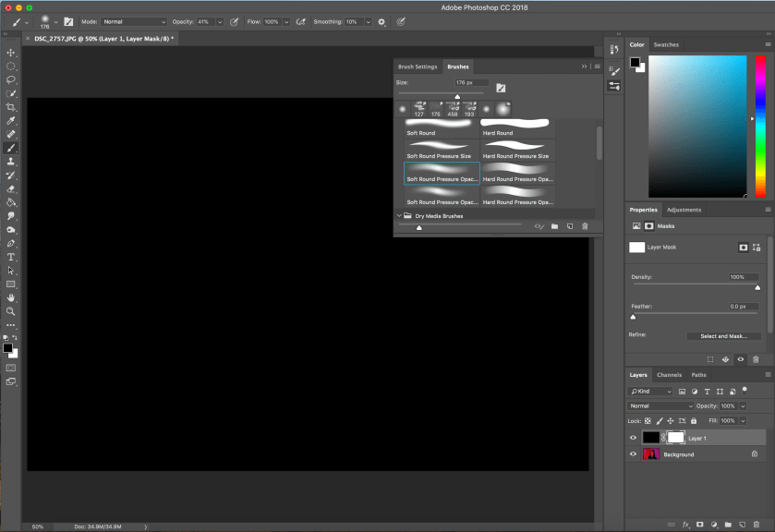Toggle Layer 1 visibility eye
Image resolution: width=775 pixels, height=532 pixels.
click(633, 438)
